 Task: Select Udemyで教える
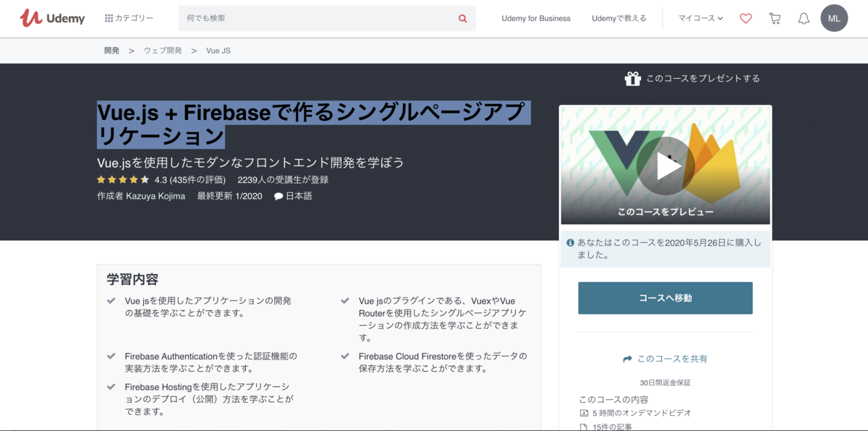pos(619,18)
